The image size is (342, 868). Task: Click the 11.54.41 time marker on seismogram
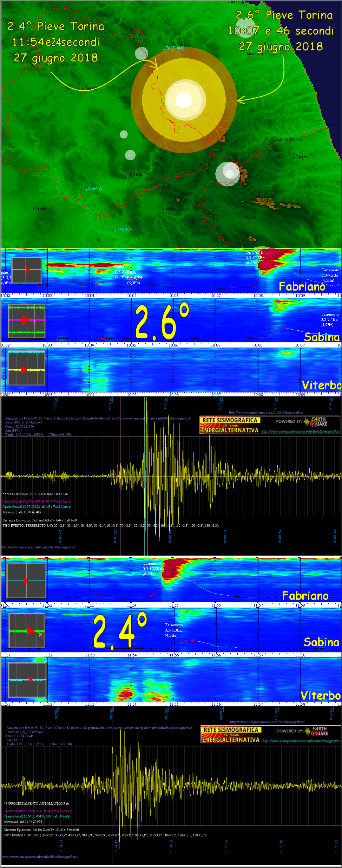[x=116, y=846]
